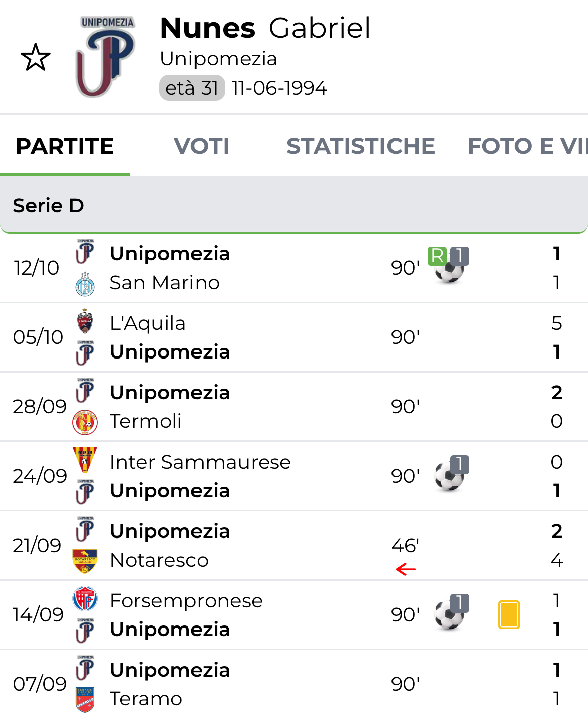Click the red substitution arrow in Notaresco match

tap(406, 569)
